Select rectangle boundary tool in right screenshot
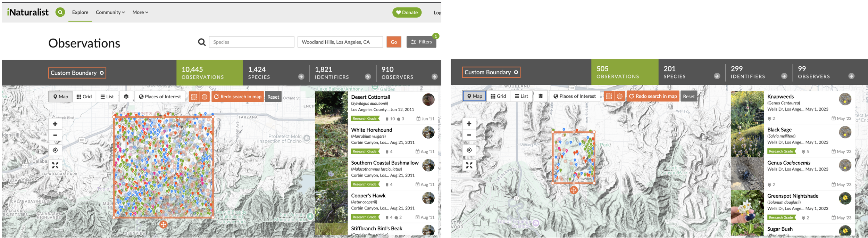Viewport: 868px width, 238px height. (x=609, y=96)
